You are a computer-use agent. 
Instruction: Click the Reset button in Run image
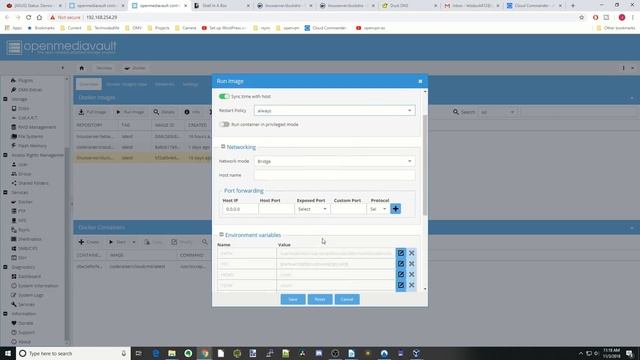pos(320,299)
